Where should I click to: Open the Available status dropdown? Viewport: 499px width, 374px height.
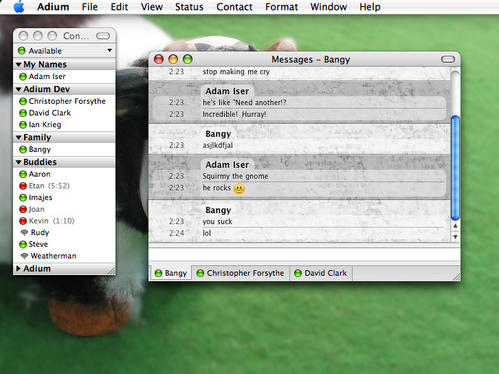(x=64, y=51)
